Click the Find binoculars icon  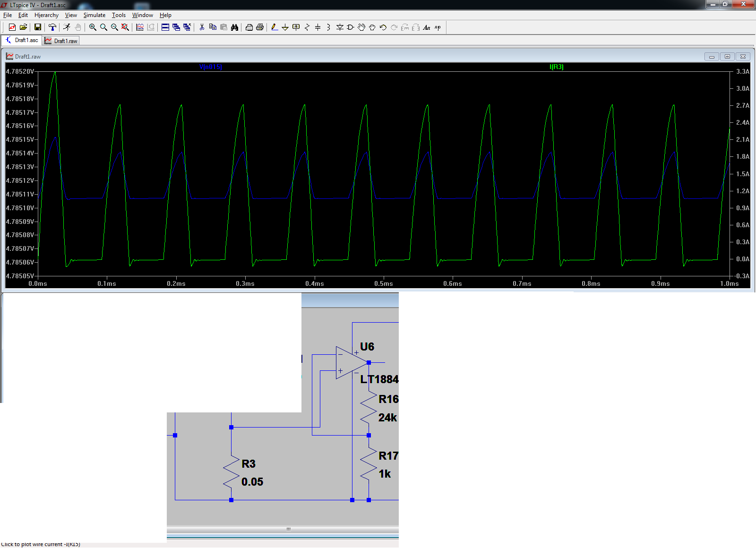pos(234,27)
